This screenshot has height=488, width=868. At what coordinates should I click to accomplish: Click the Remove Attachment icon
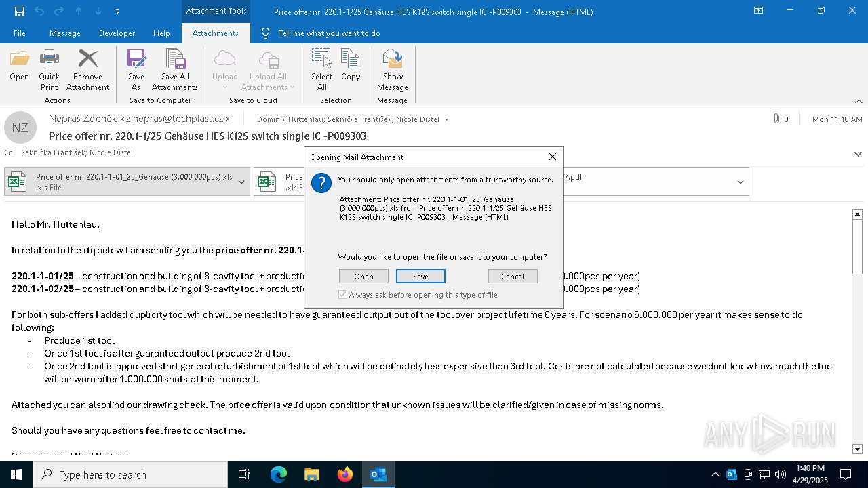click(x=87, y=70)
